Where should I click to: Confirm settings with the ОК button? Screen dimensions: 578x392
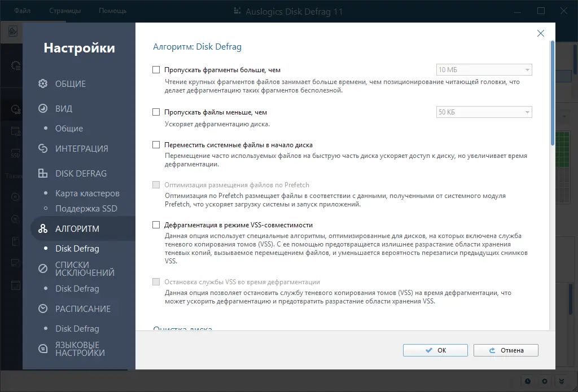coord(435,350)
